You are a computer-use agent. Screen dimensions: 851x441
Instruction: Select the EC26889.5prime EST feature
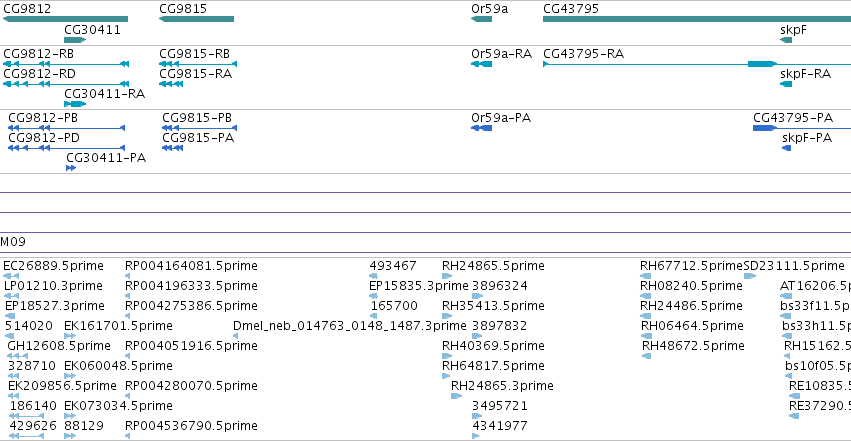click(x=11, y=276)
